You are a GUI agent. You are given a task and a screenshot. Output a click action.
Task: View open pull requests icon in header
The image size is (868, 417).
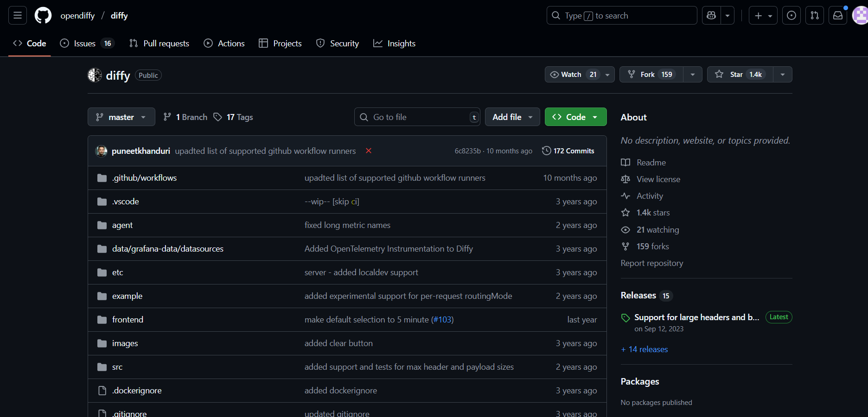[814, 15]
